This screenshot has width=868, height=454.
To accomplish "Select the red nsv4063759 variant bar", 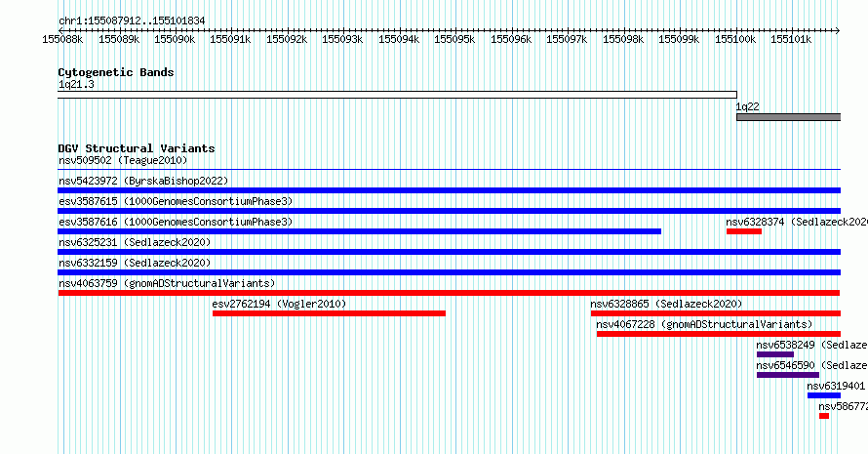I will pyautogui.click(x=449, y=293).
